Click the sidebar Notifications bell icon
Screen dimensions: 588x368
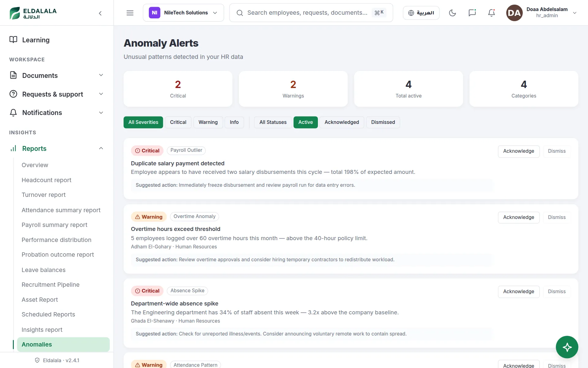pyautogui.click(x=13, y=113)
